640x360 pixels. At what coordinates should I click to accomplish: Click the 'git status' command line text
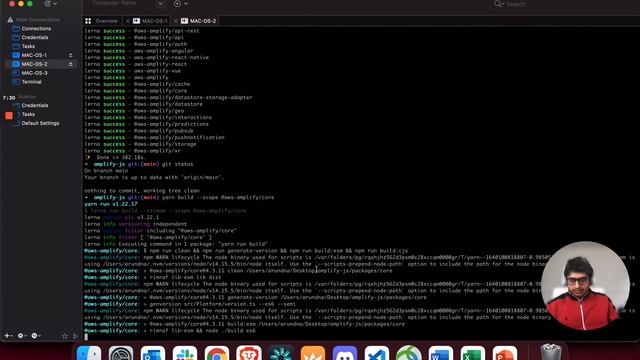[x=177, y=164]
